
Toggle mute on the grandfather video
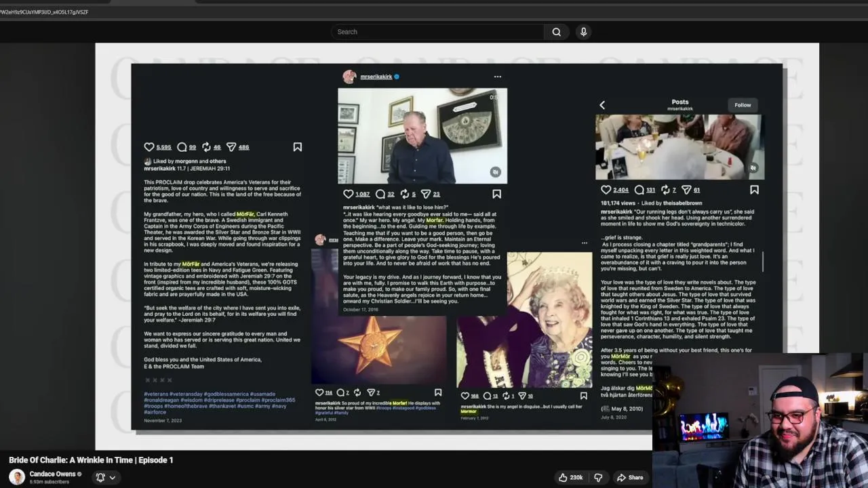point(496,172)
